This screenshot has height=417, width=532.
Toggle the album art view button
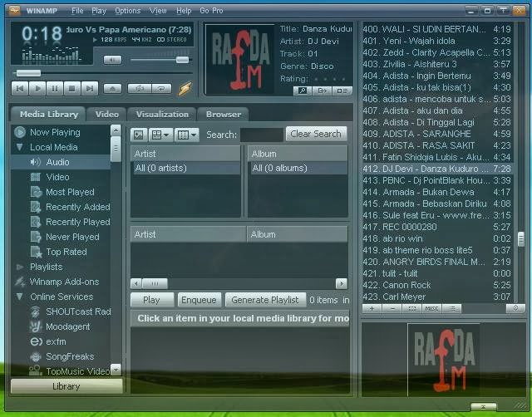point(139,135)
